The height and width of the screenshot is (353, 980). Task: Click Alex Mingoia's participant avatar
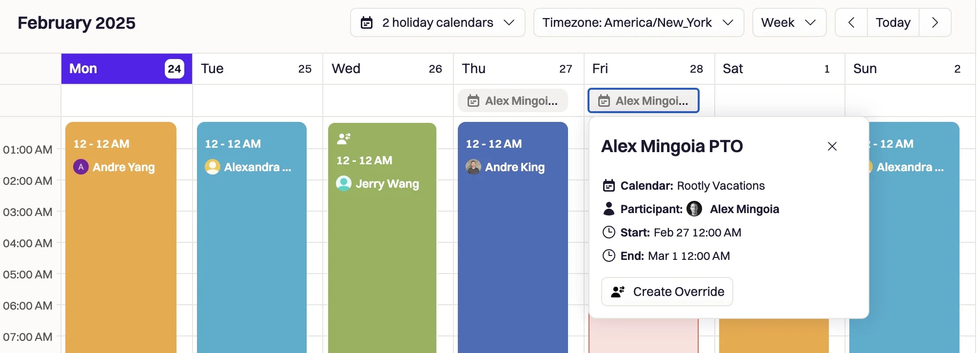tap(694, 209)
